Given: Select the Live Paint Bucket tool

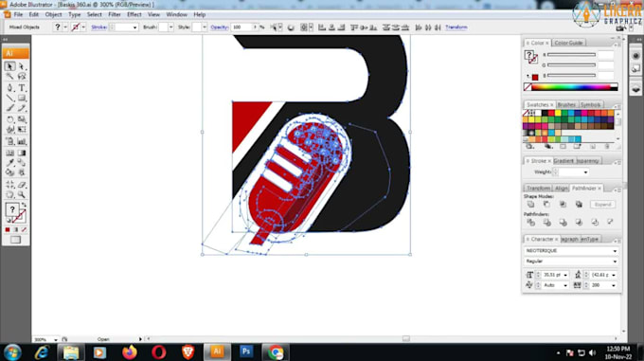Looking at the screenshot, I should point(9,172).
